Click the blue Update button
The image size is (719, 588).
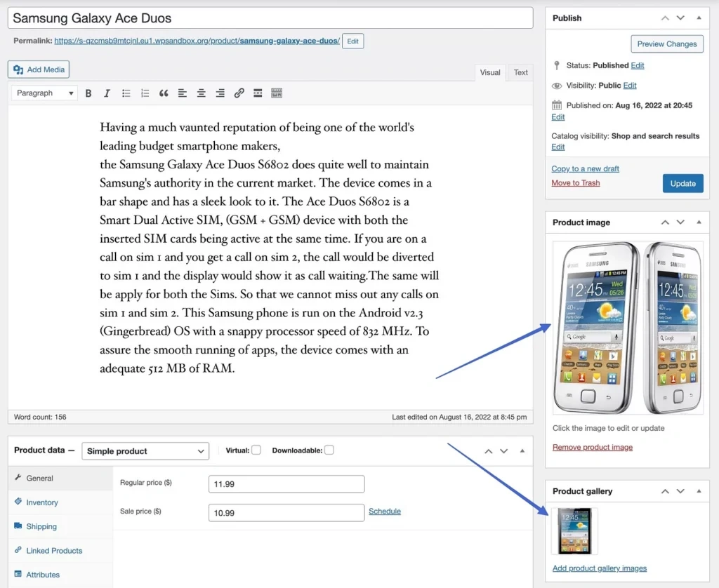pyautogui.click(x=682, y=183)
